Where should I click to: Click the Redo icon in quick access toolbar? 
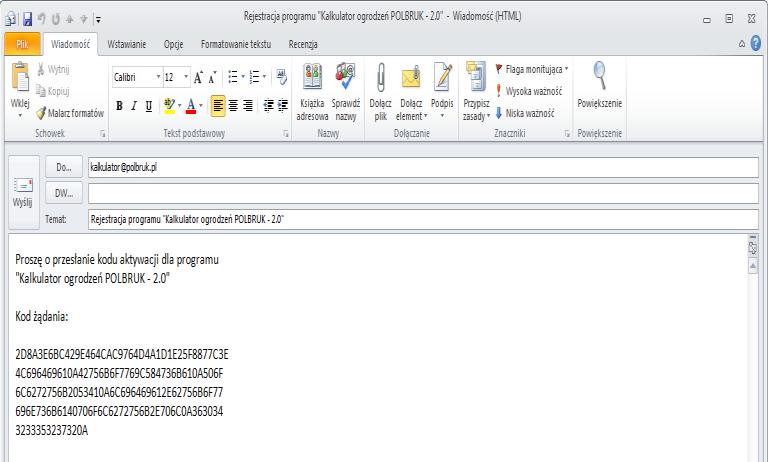(x=55, y=19)
